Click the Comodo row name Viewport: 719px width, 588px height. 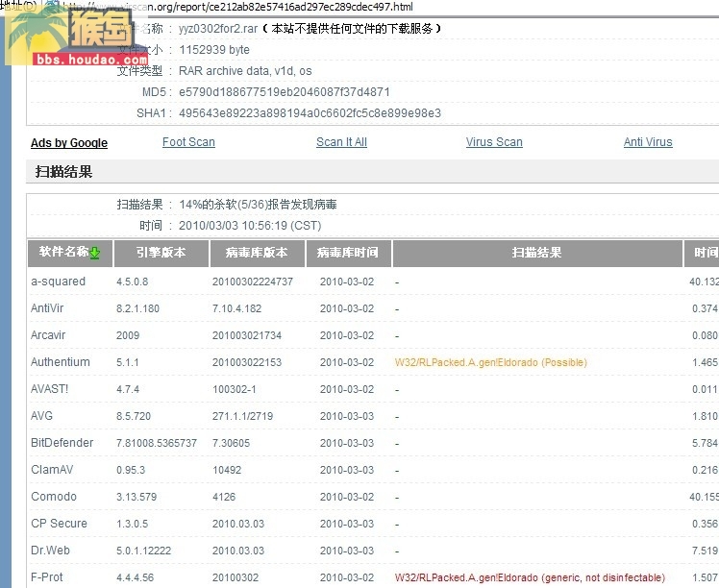pyautogui.click(x=54, y=497)
